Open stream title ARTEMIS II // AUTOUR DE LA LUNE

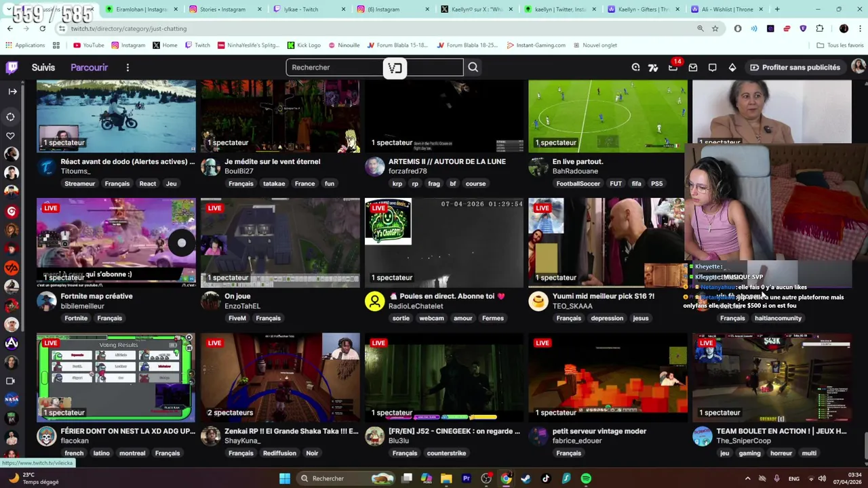[x=447, y=161]
